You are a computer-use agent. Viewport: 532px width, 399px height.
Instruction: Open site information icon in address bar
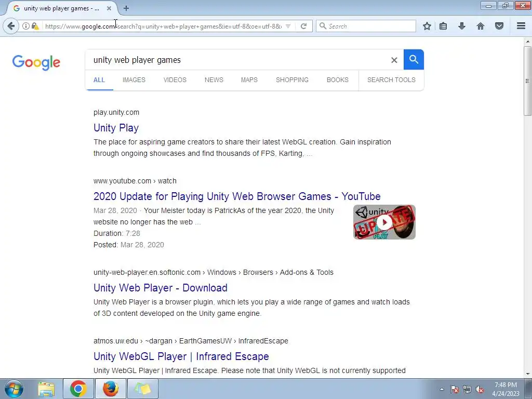(x=26, y=26)
